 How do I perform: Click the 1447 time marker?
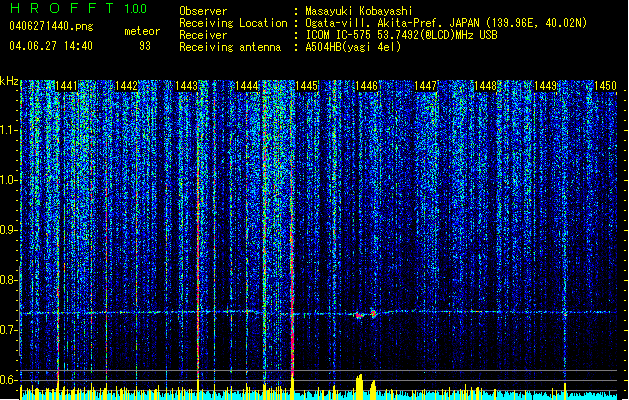click(425, 86)
